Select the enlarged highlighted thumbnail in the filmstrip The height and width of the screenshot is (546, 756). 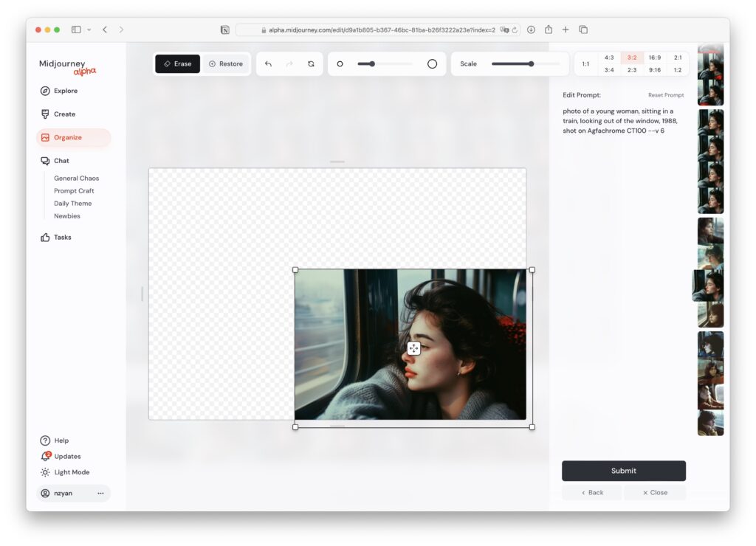point(708,286)
